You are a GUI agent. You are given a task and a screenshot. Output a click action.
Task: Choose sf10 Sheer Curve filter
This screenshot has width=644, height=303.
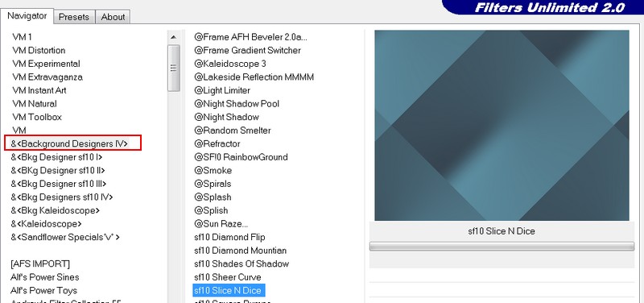228,277
